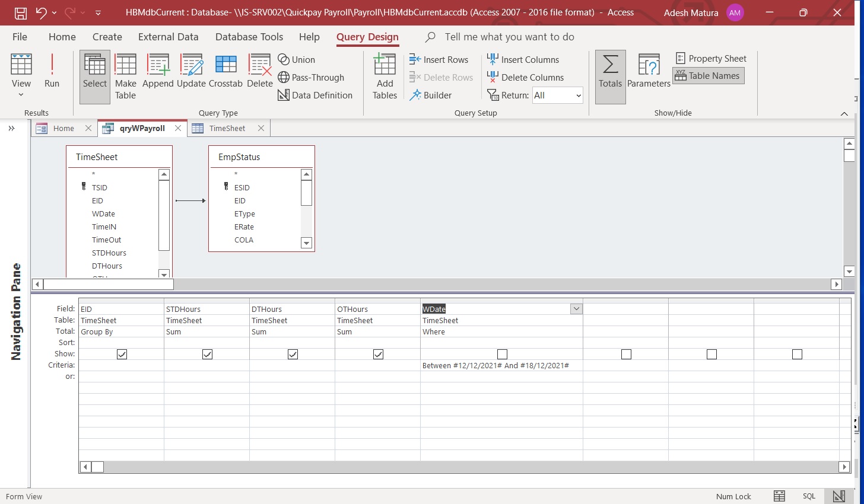Screen dimensions: 864x504
Task: Click Design view icon in status bar
Action: (x=839, y=496)
